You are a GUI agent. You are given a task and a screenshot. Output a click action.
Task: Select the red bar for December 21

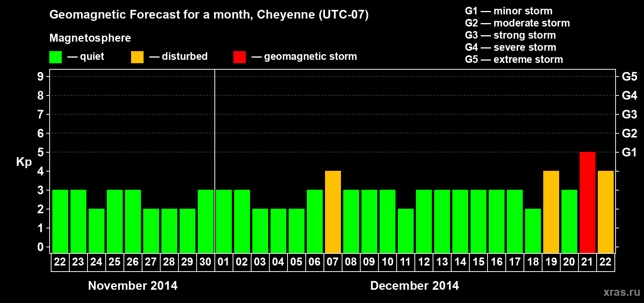pyautogui.click(x=587, y=202)
